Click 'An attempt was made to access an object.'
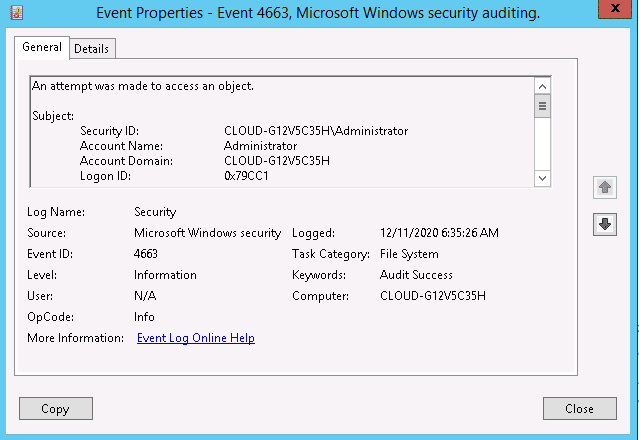Screen dimensions: 639x440 point(143,86)
